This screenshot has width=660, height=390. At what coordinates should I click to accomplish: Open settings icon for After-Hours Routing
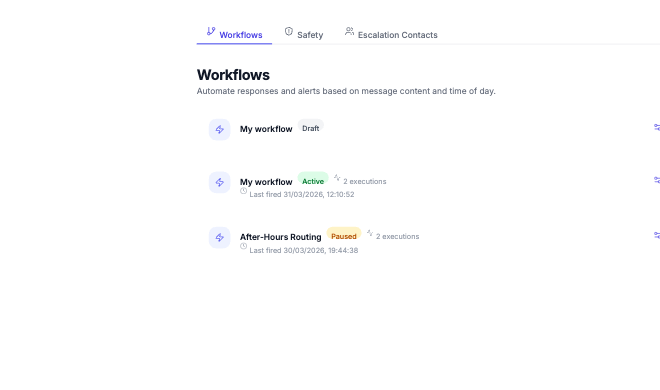point(657,235)
